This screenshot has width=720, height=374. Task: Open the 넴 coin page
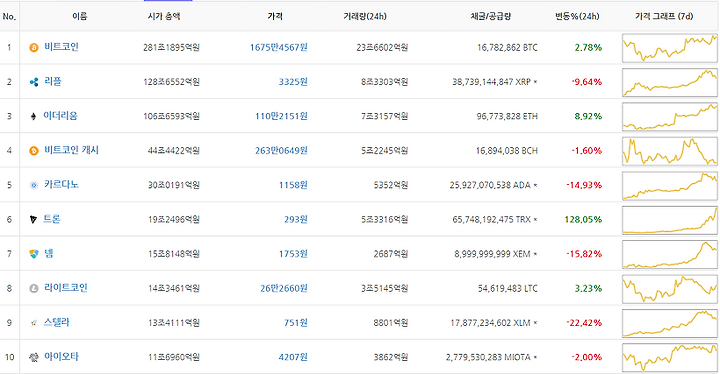click(49, 254)
